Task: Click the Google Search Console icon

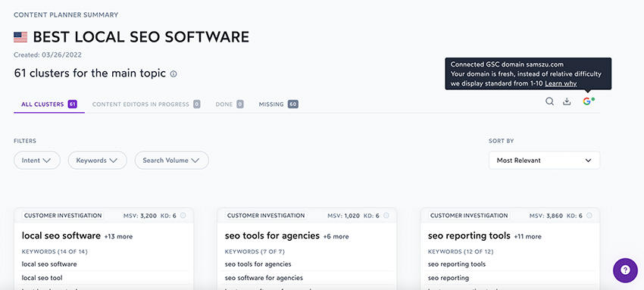Action: (588, 101)
